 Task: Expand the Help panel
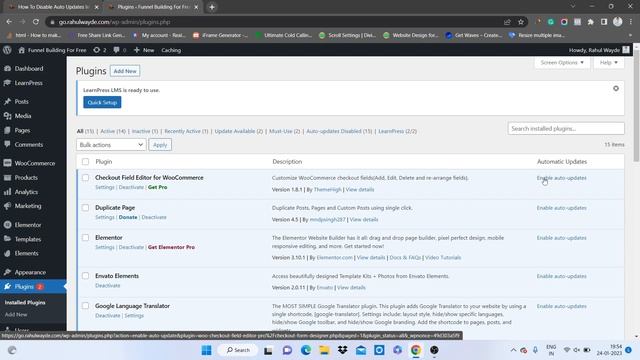(609, 62)
